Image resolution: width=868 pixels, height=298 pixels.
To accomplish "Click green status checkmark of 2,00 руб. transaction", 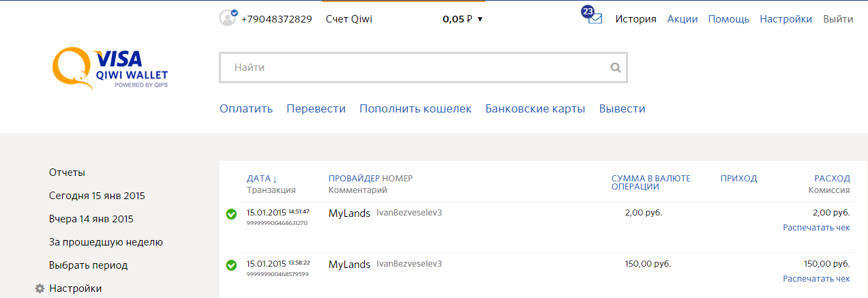I will [x=231, y=215].
